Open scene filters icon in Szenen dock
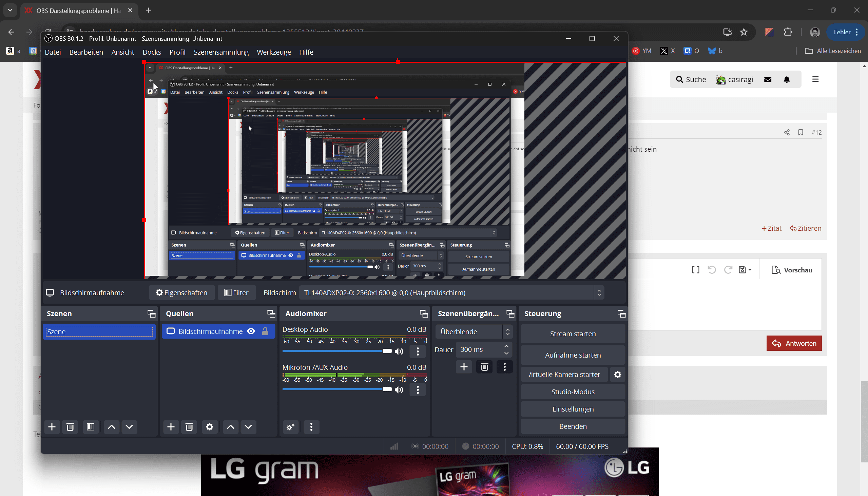Viewport: 868px width, 496px height. click(x=90, y=427)
